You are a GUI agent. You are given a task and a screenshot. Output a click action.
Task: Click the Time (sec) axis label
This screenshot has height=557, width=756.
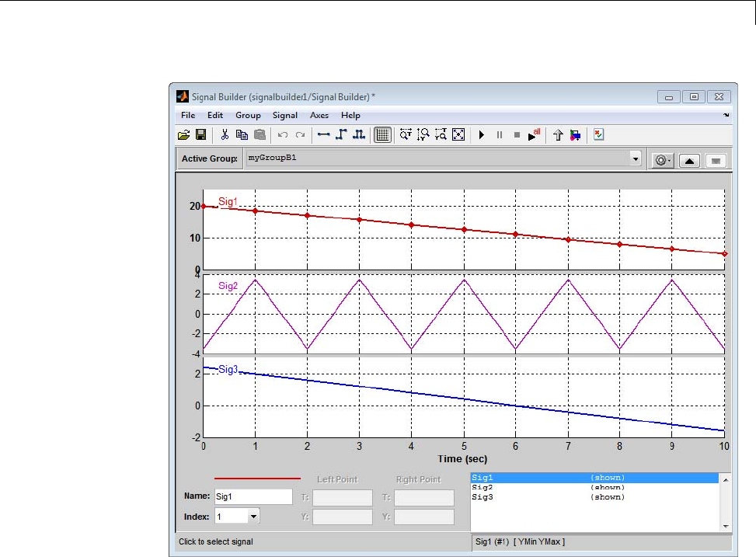pos(462,459)
